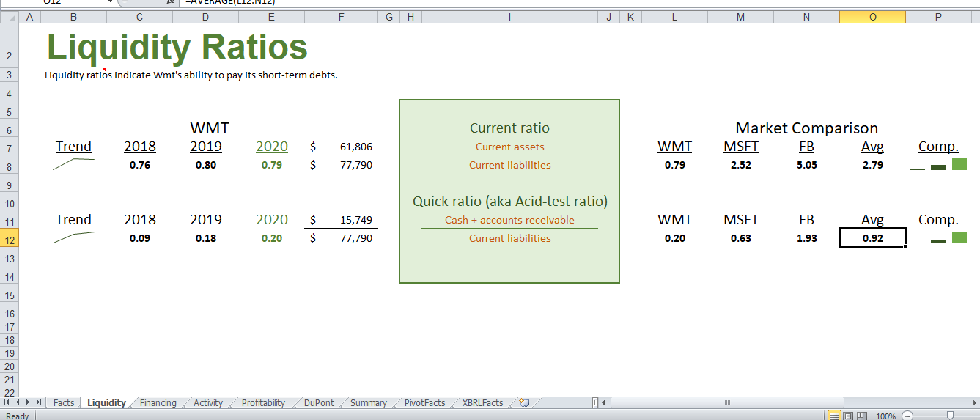Insert a new worksheet tab icon

tap(524, 402)
